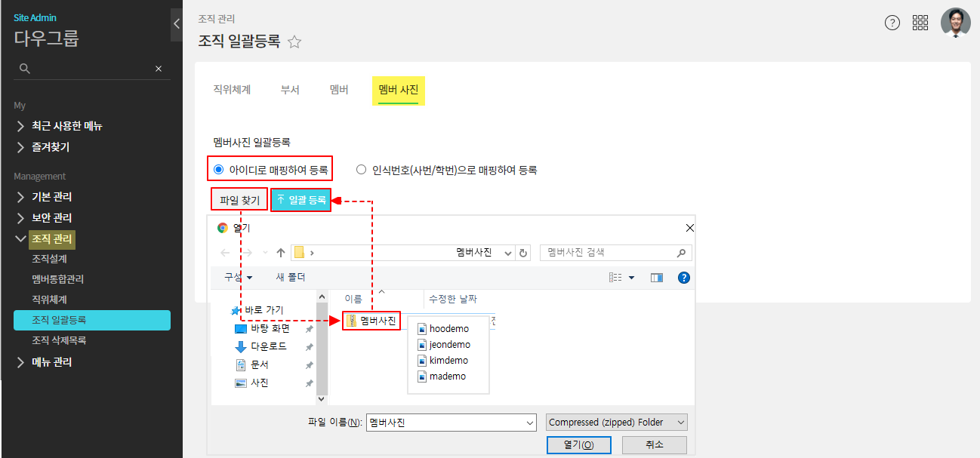Click the refresh icon in file dialog
980x458 pixels.
tap(524, 253)
